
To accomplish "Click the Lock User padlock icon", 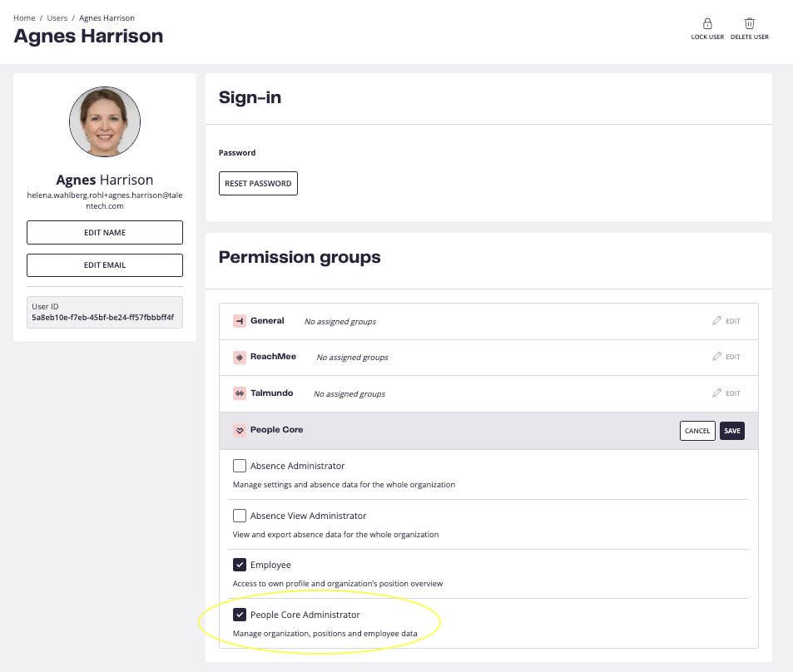I will 707,24.
